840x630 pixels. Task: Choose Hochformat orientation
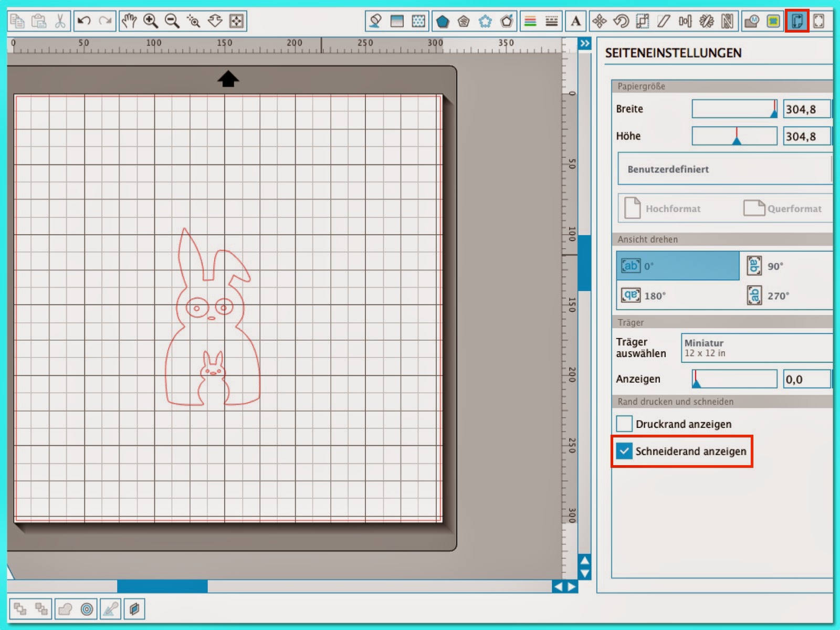click(663, 208)
